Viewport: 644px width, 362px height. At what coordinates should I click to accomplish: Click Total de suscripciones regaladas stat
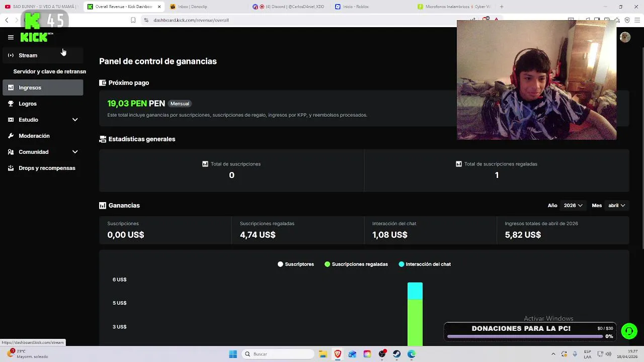tap(497, 170)
